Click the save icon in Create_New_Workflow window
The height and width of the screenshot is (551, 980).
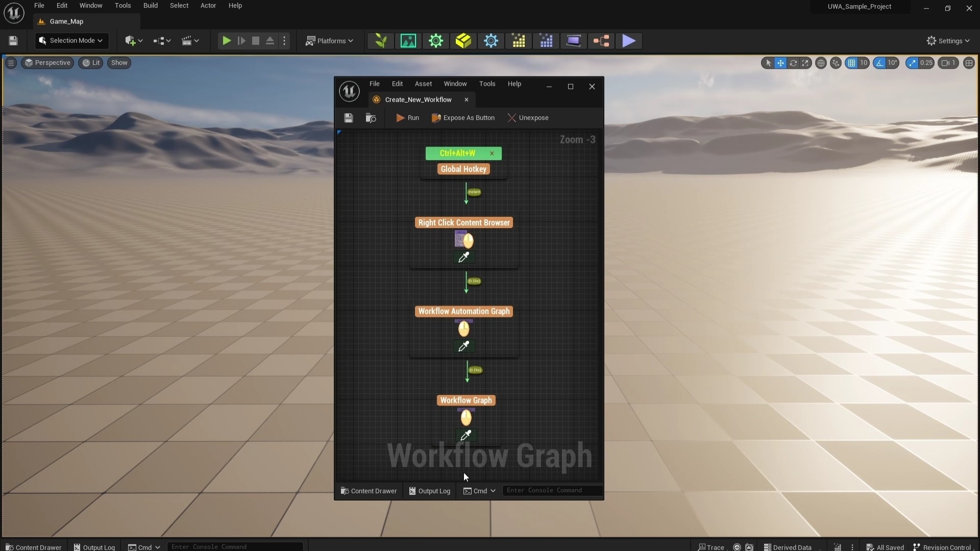pos(348,118)
